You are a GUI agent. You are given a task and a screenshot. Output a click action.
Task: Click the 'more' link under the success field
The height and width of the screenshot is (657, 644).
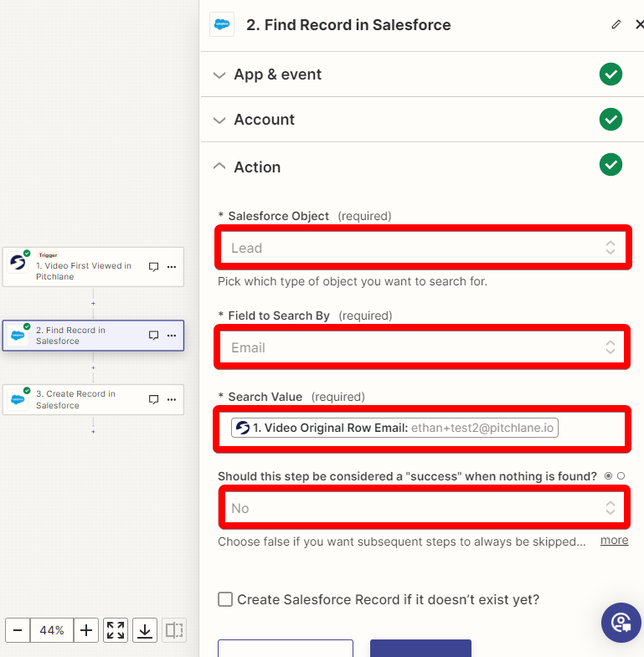click(x=614, y=540)
